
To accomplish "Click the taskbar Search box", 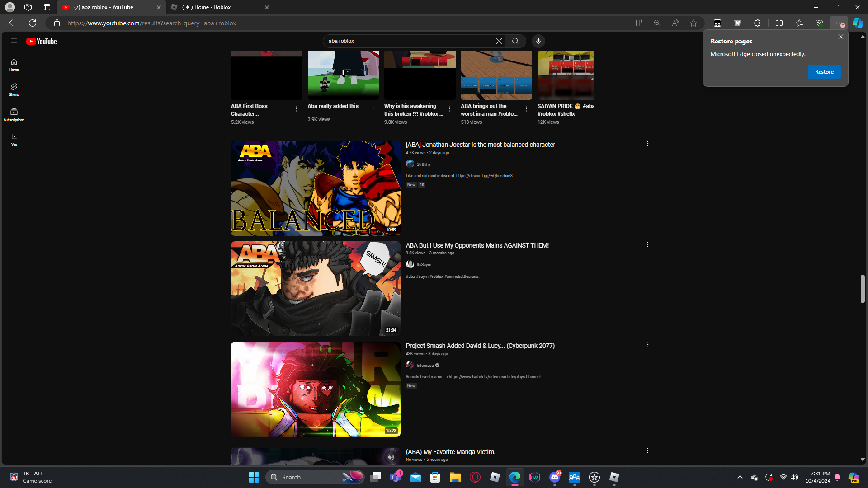I will coord(315,477).
